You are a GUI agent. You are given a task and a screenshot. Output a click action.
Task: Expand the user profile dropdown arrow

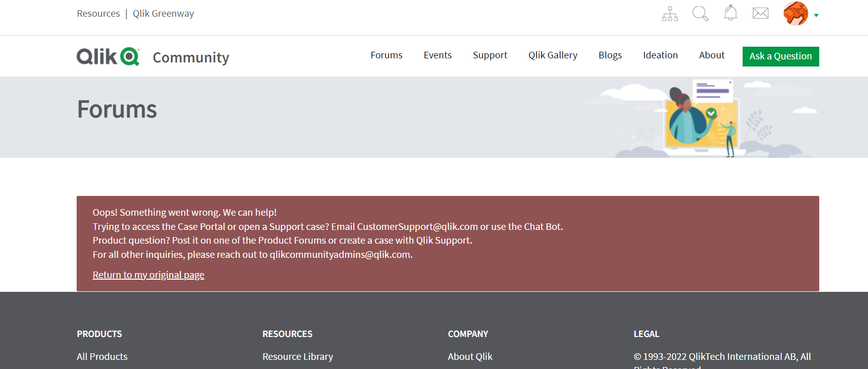tap(816, 15)
